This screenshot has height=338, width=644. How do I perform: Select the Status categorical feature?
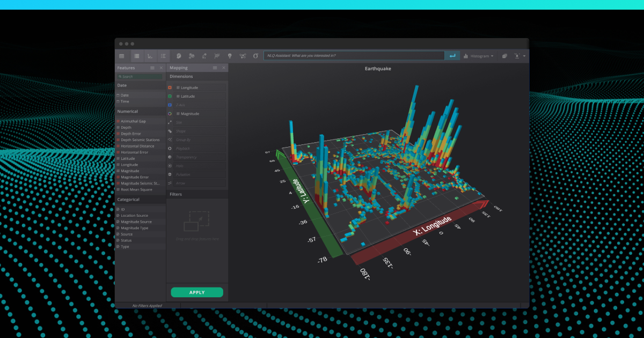tap(140, 240)
